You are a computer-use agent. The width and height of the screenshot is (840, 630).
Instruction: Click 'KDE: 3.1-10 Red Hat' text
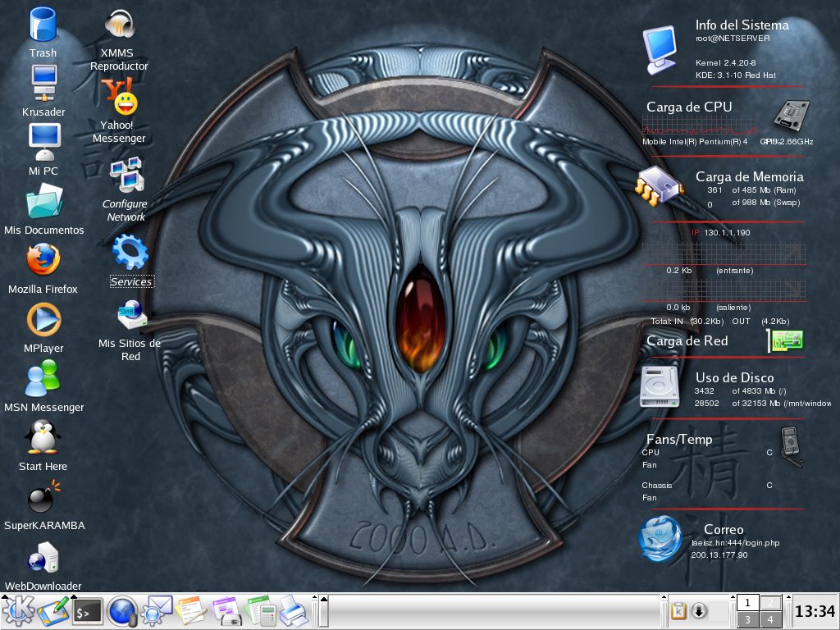[x=736, y=75]
